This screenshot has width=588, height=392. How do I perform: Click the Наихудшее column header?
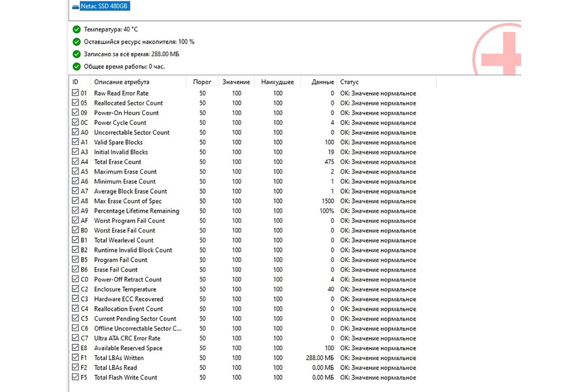click(x=277, y=82)
